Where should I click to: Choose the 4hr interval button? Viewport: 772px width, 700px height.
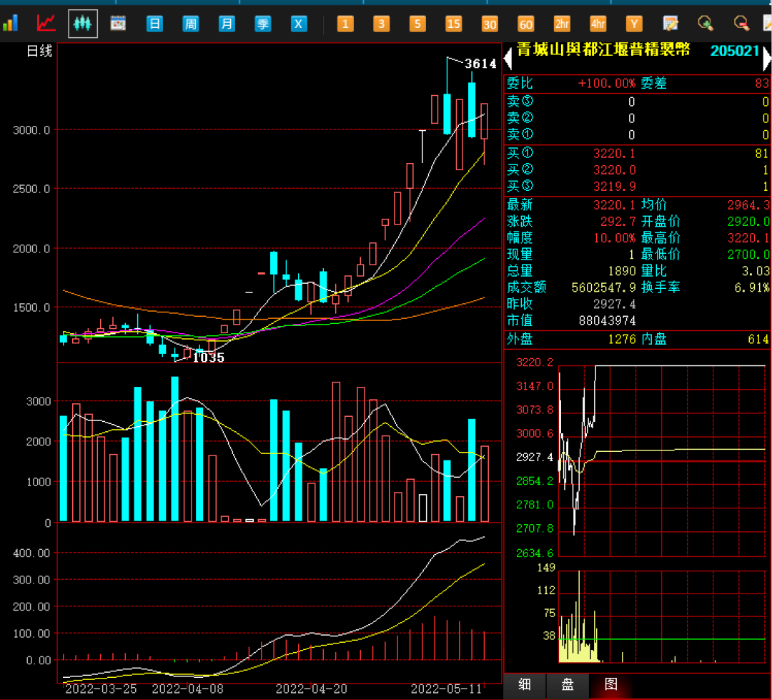pos(598,24)
